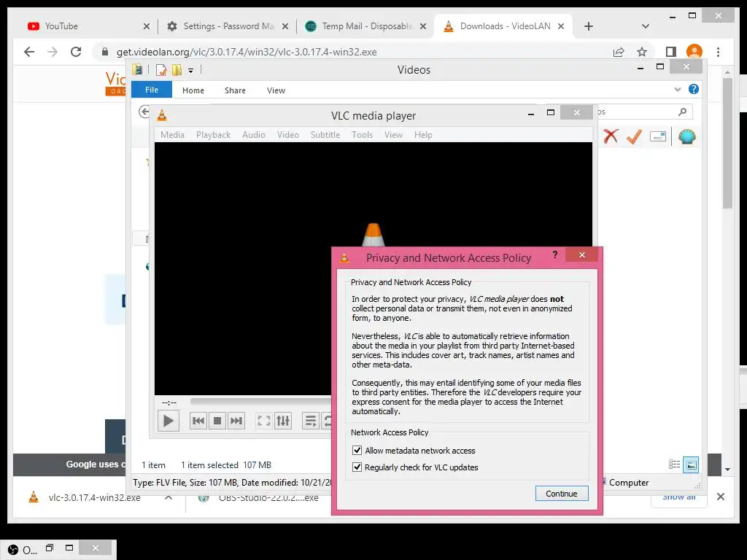Uncheck Regularly check for VLC updates
The image size is (747, 560).
357,467
